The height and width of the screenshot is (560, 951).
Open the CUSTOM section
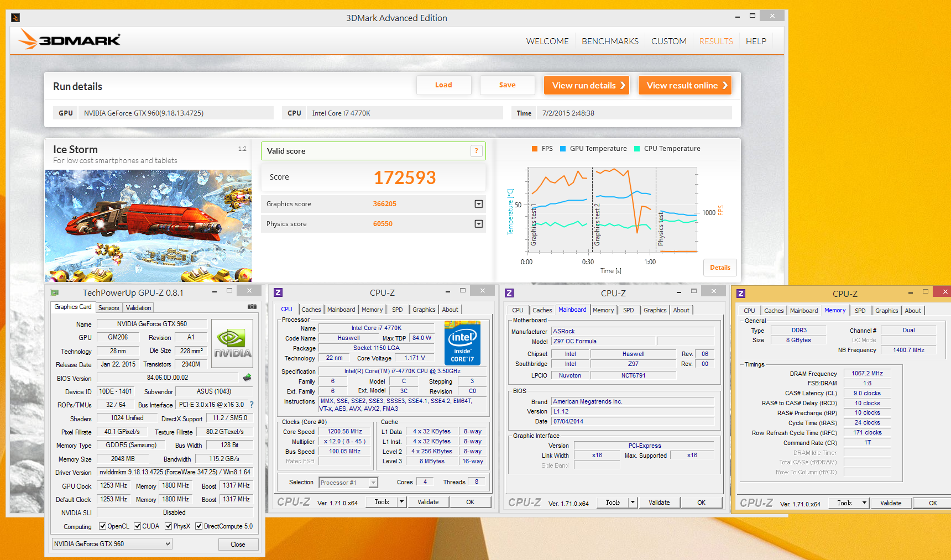point(668,41)
